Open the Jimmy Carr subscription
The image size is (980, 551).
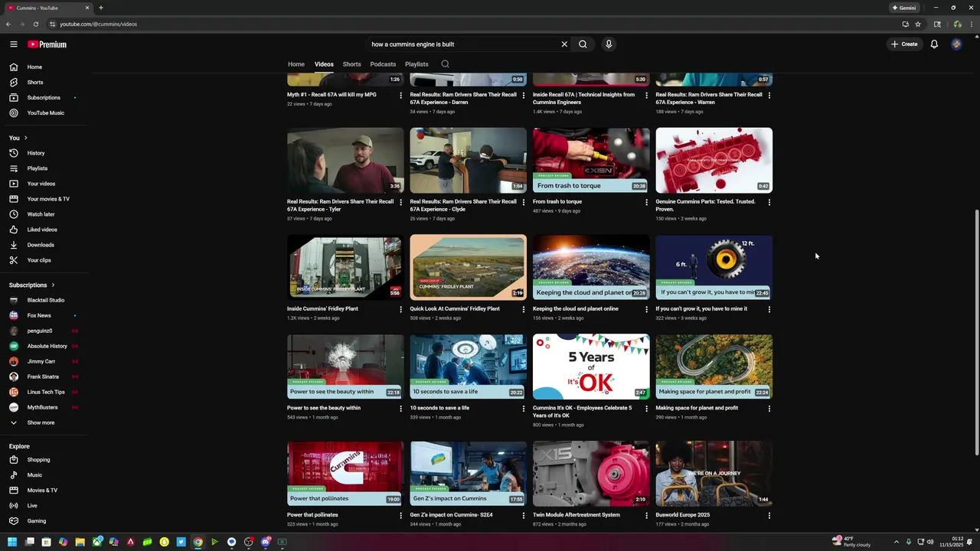pos(43,361)
